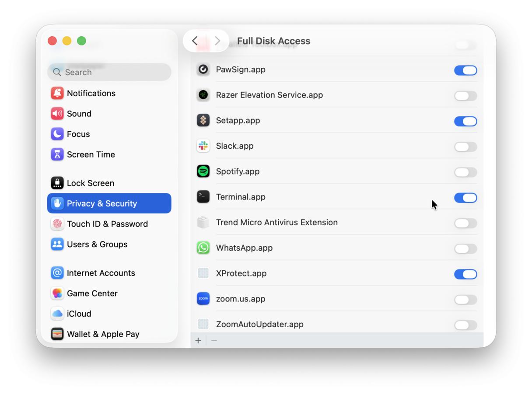This screenshot has width=532, height=395.
Task: Add an app with the plus button
Action: [x=198, y=340]
